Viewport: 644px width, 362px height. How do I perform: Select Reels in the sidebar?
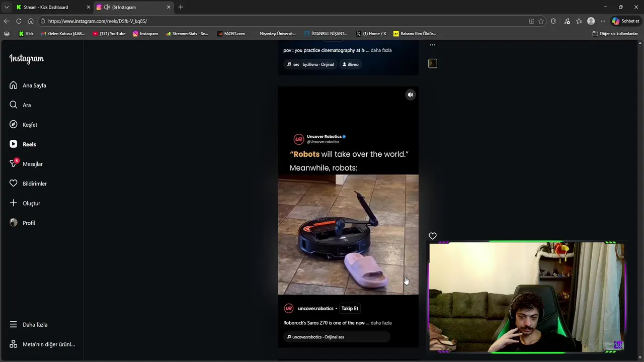(23, 144)
